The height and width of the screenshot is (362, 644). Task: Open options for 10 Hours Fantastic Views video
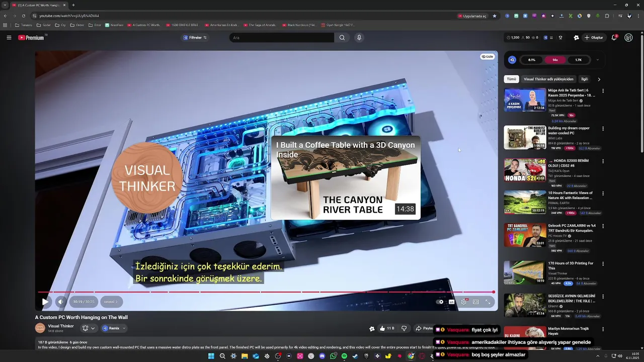pos(603,194)
